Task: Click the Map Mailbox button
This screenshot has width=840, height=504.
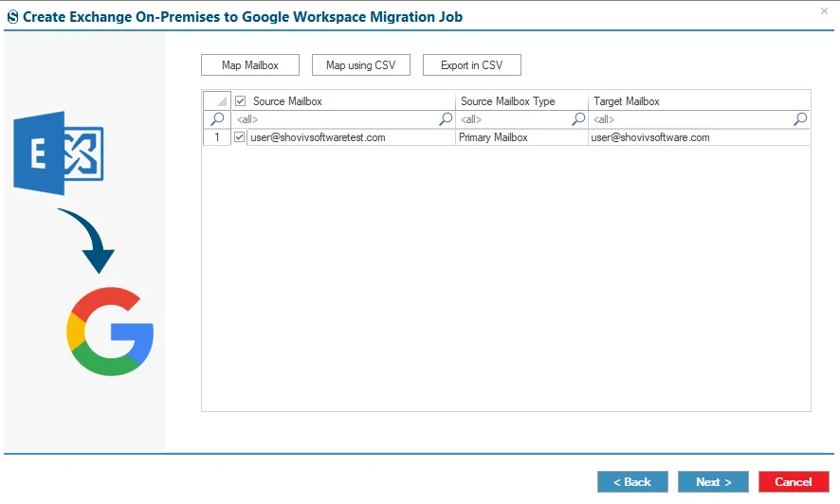Action: pos(250,65)
